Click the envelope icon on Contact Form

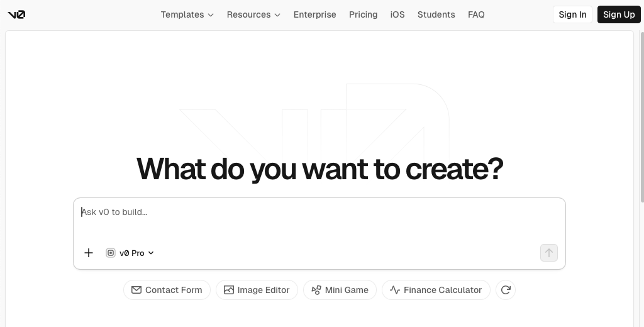click(136, 290)
